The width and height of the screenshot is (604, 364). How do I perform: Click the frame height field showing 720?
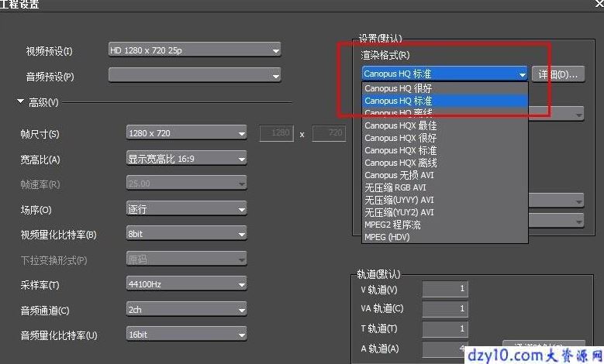[x=329, y=133]
